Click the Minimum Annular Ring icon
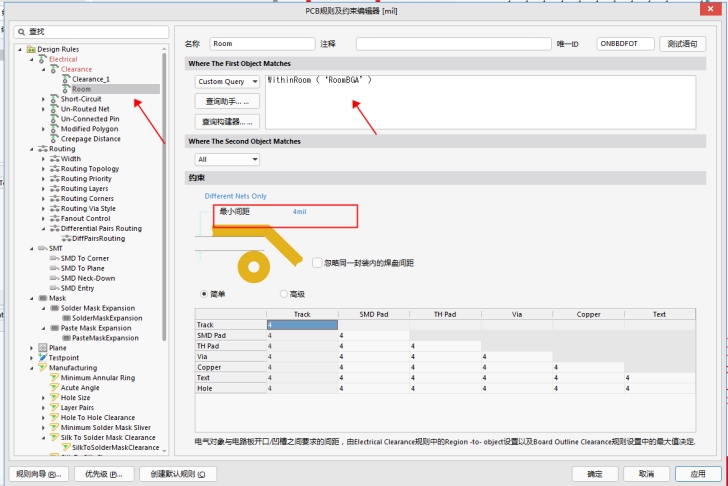This screenshot has width=728, height=486. 54,377
